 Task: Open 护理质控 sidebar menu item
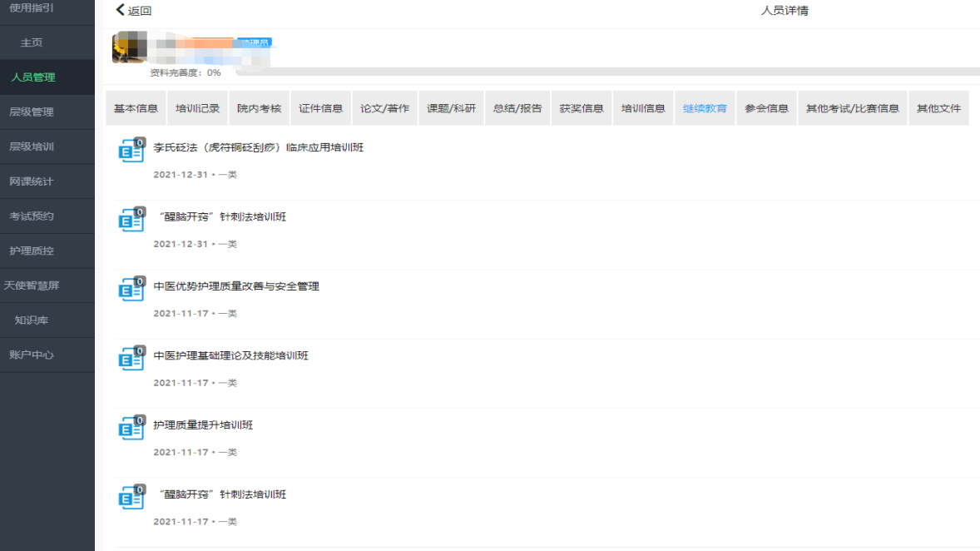[32, 251]
